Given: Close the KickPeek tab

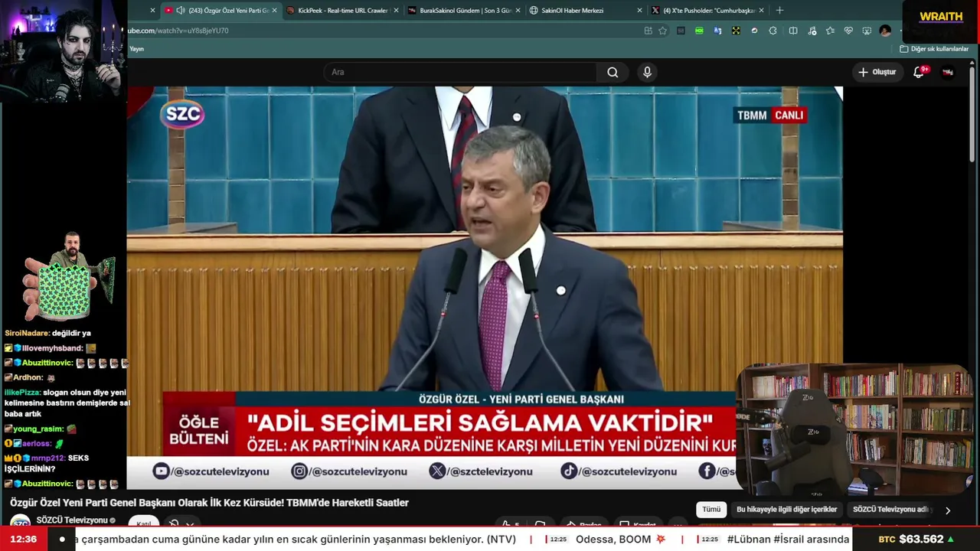Looking at the screenshot, I should [396, 11].
